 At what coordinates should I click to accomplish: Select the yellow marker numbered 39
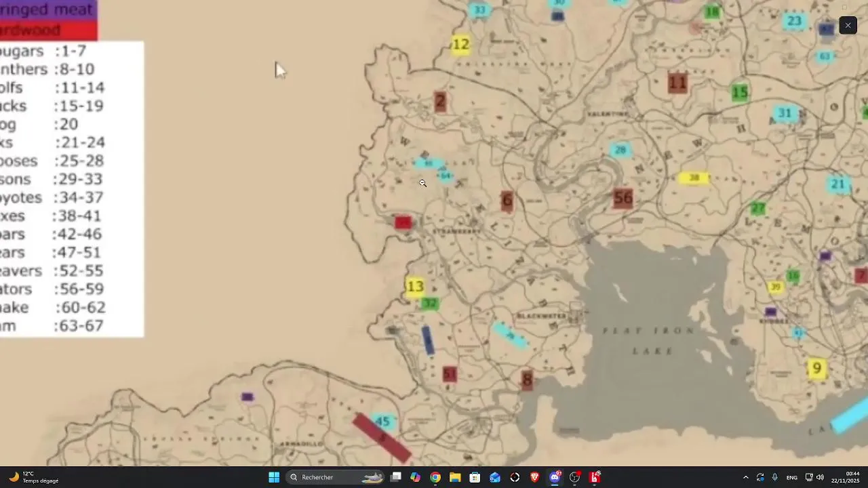pos(776,287)
